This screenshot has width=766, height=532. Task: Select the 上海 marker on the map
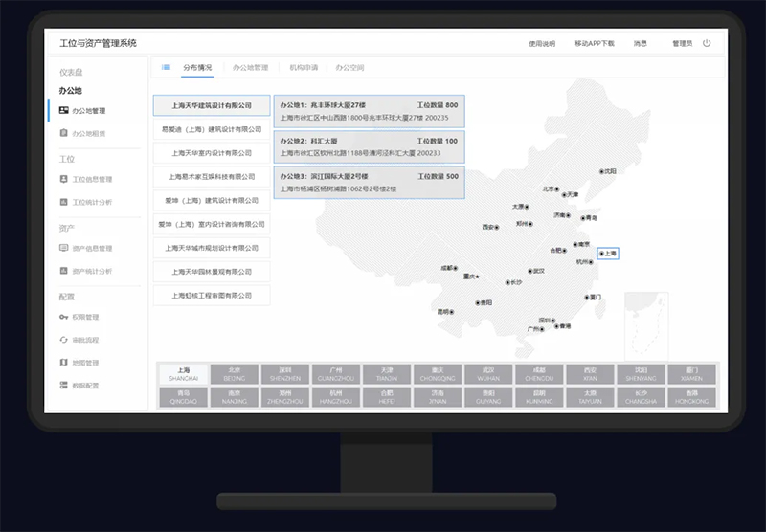coord(608,254)
